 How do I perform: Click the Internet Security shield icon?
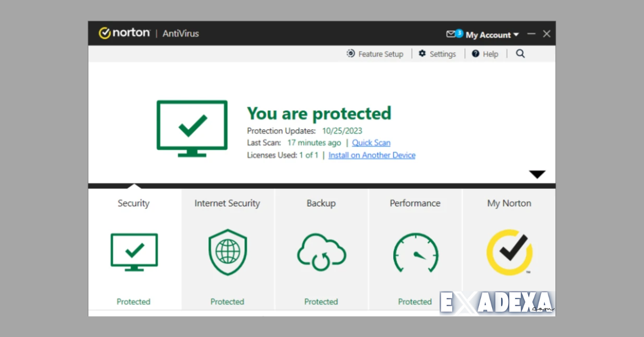pyautogui.click(x=227, y=252)
